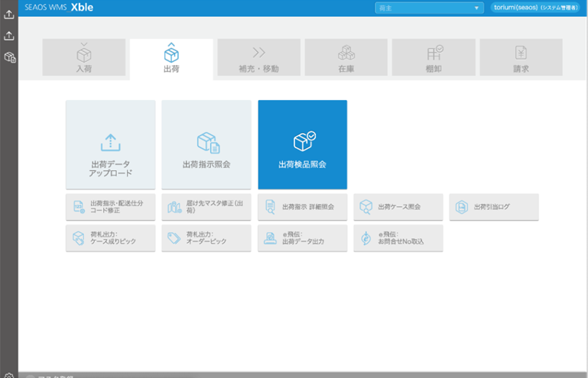Open the 出荷データアップロード tile
The image size is (588, 378).
pos(111,145)
